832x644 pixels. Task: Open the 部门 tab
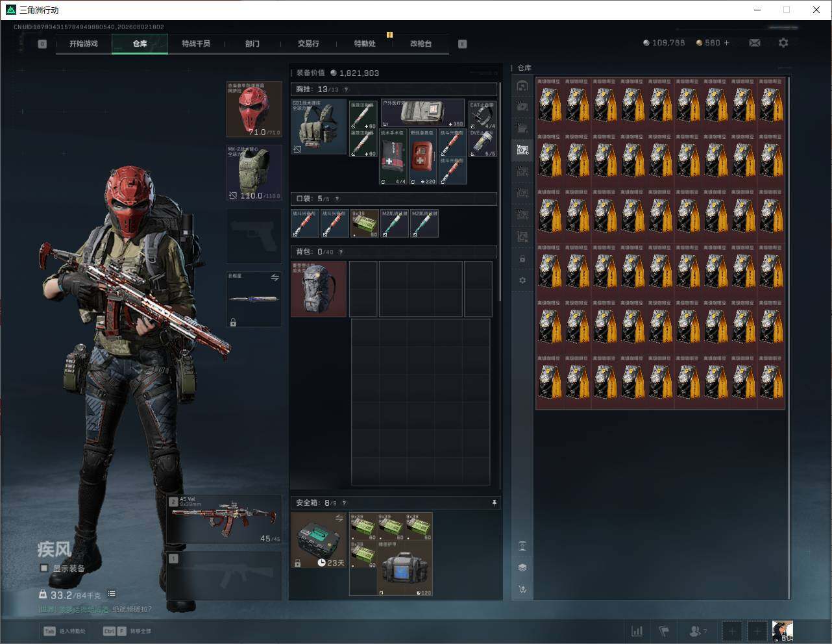click(252, 43)
